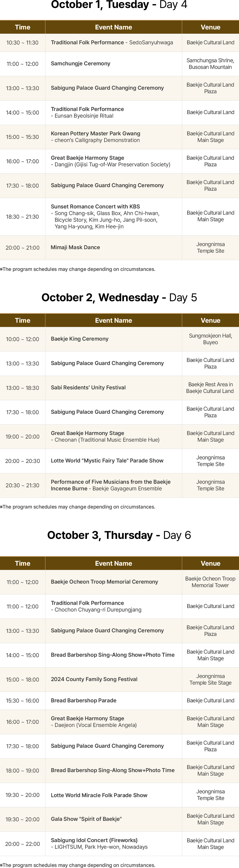Click the 18:30 ~ 21:30 time cell
The image size is (239, 868).
tap(23, 217)
